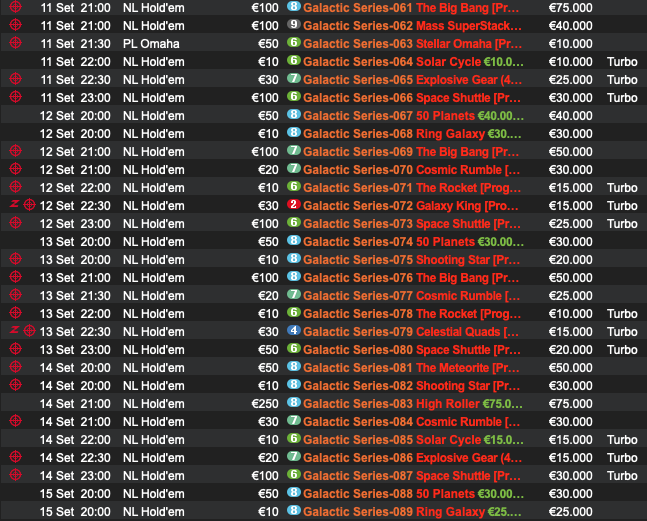
Task: Click target icon on Series-080 Space Shuttle row
Action: tap(15, 349)
